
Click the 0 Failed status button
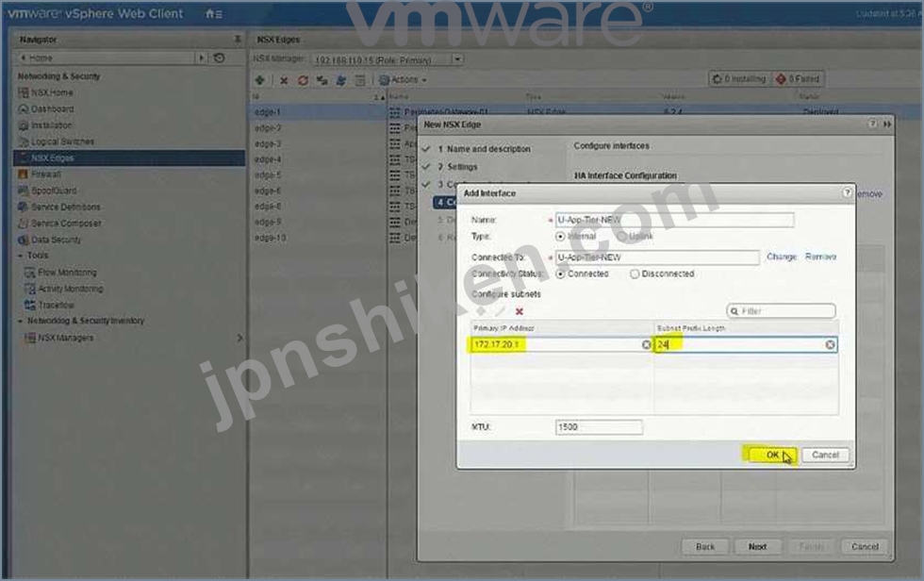(798, 79)
